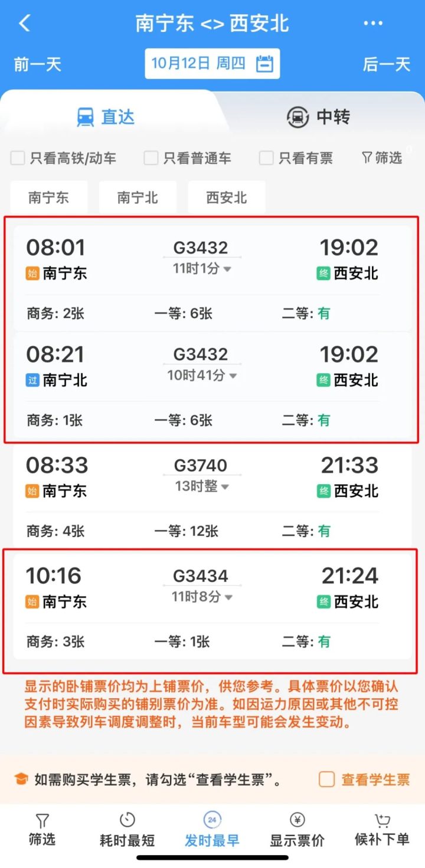The height and width of the screenshot is (868, 425).
Task: Go to 后一天
Action: coord(387,64)
